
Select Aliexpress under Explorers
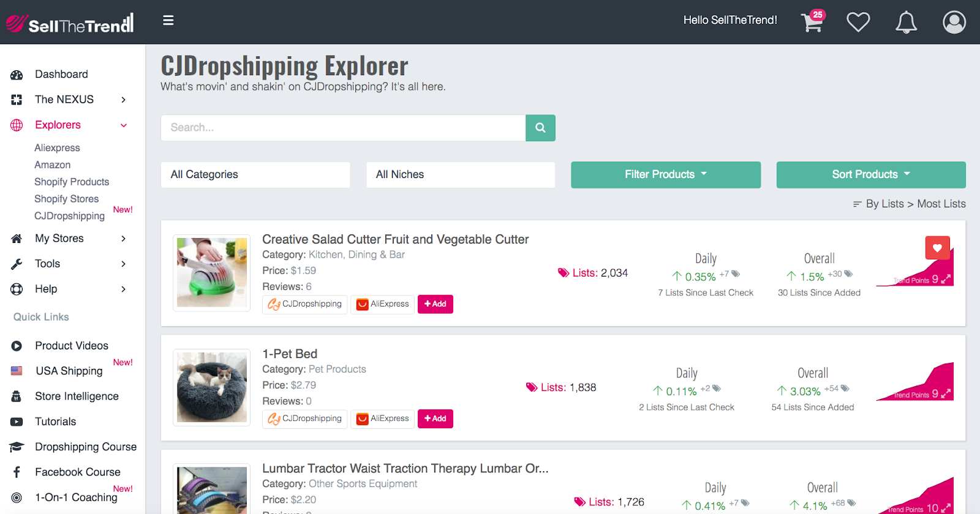pos(57,148)
